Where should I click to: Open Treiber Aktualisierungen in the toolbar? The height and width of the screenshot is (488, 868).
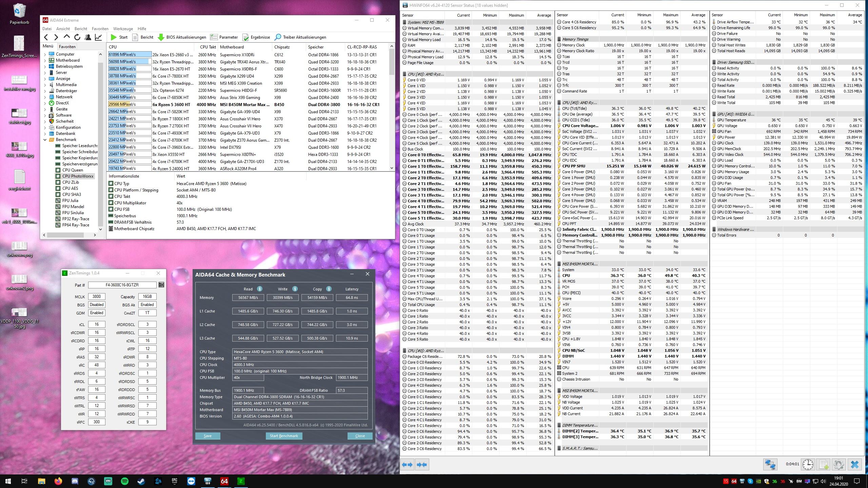(x=300, y=37)
